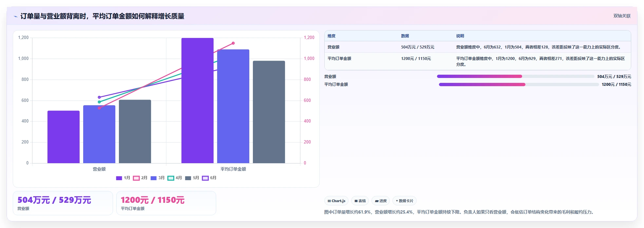Click the pink 2月 line point above 营业额
Screen dimensions: 644x228
pos(99,108)
